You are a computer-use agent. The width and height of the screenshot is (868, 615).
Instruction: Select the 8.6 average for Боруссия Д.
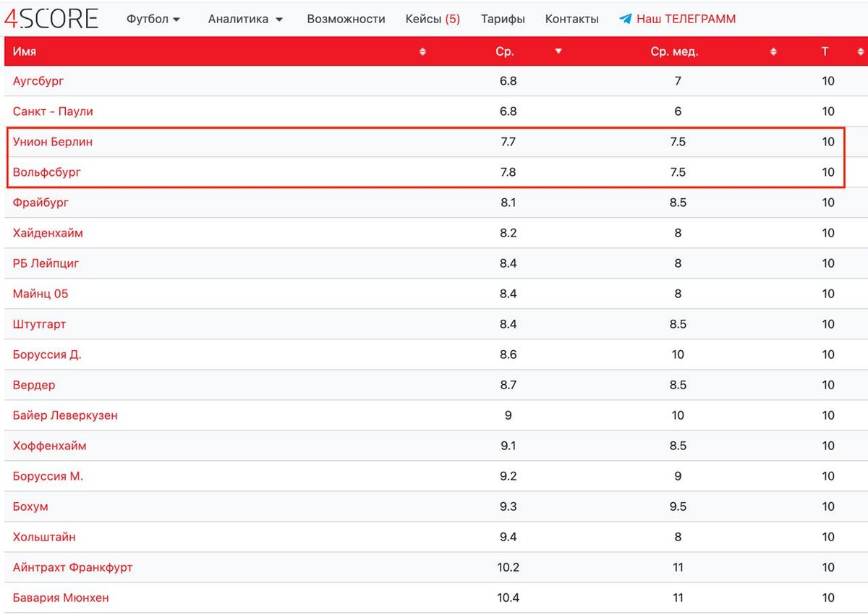click(509, 355)
